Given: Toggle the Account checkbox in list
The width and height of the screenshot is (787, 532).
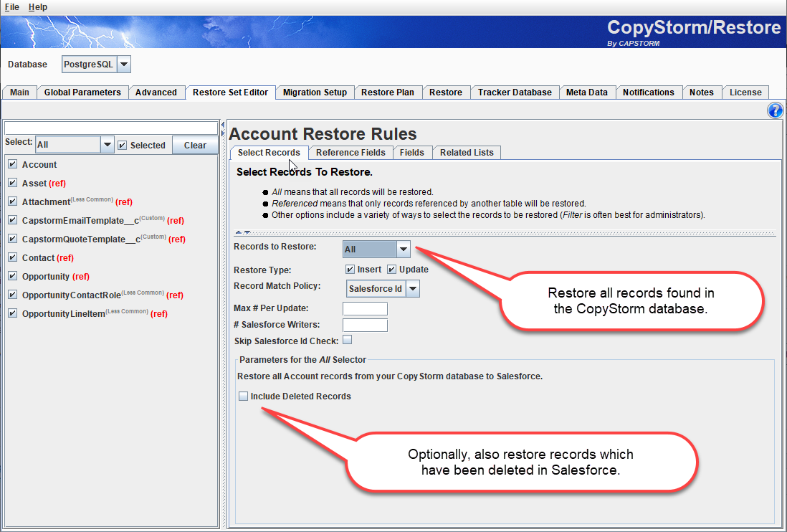Looking at the screenshot, I should (x=13, y=164).
